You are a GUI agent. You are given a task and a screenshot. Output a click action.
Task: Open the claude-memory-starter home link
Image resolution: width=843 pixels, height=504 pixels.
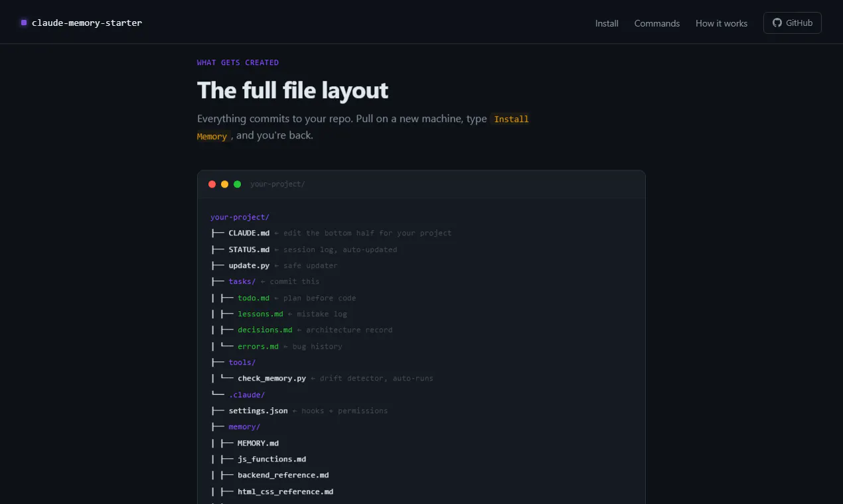(x=81, y=23)
